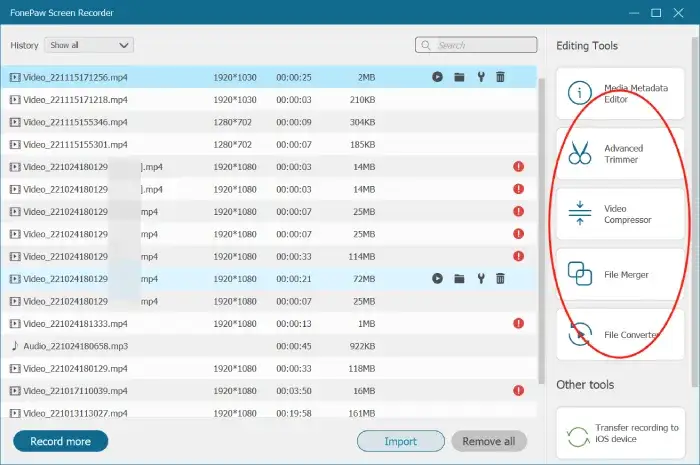The image size is (700, 465).
Task: Open the File Converter tool
Action: [x=620, y=335]
